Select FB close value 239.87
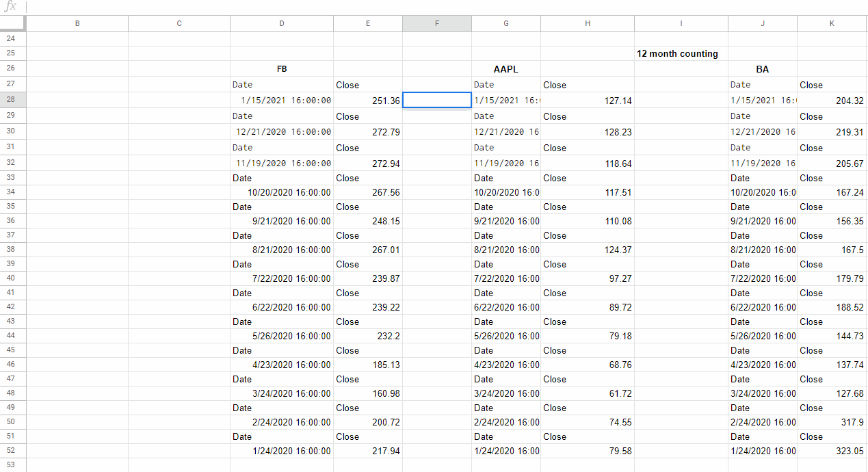The width and height of the screenshot is (868, 472). pyautogui.click(x=368, y=279)
